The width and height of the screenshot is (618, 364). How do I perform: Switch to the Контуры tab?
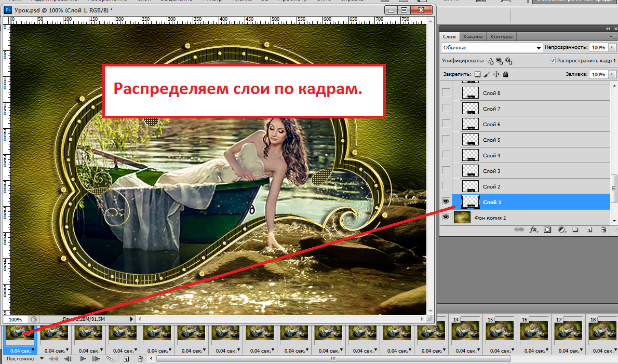501,37
